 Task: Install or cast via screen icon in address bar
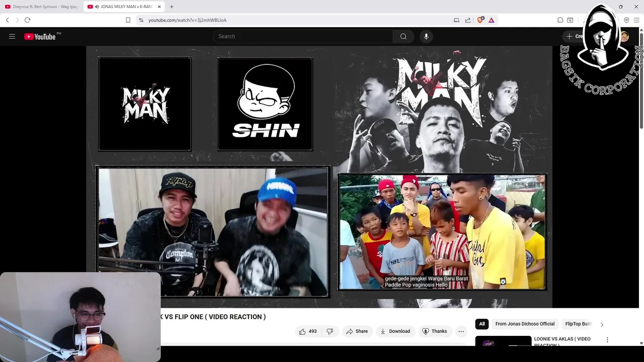pyautogui.click(x=456, y=20)
